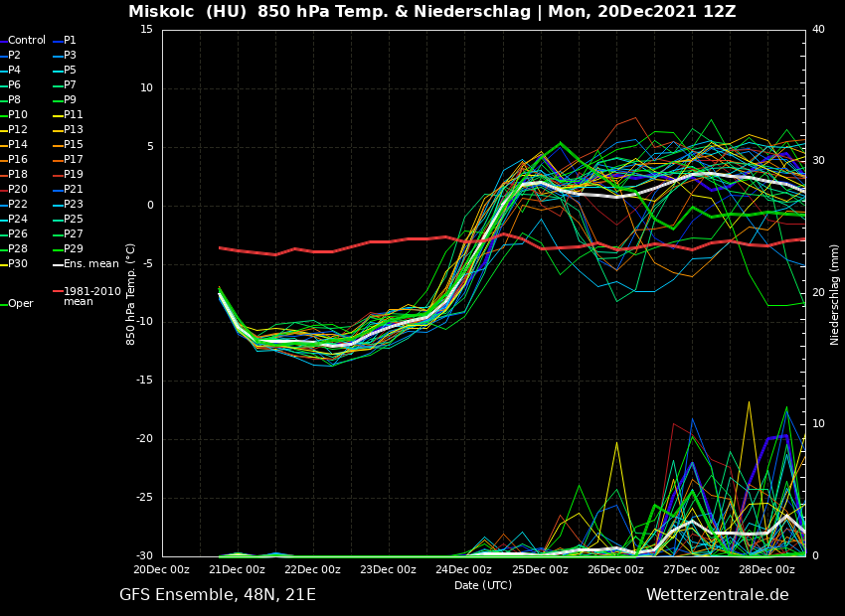
Task: Click the GFS Ensemble, 48N, 21E caption
Action: (218, 595)
